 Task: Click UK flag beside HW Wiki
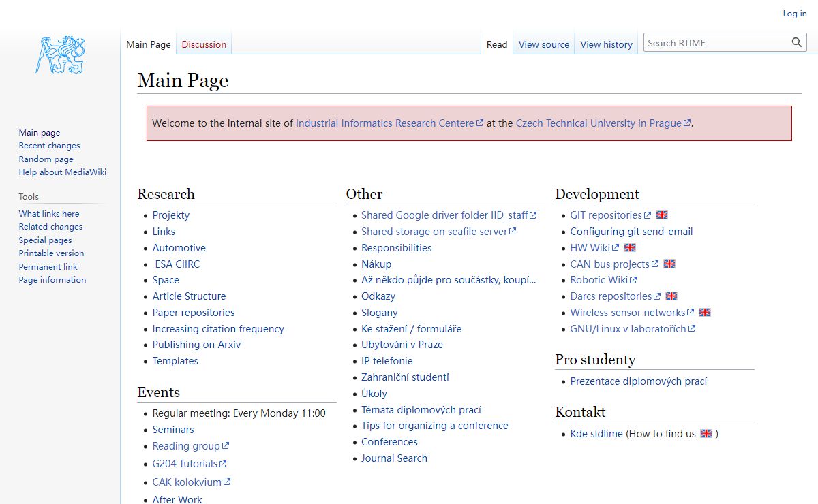630,248
